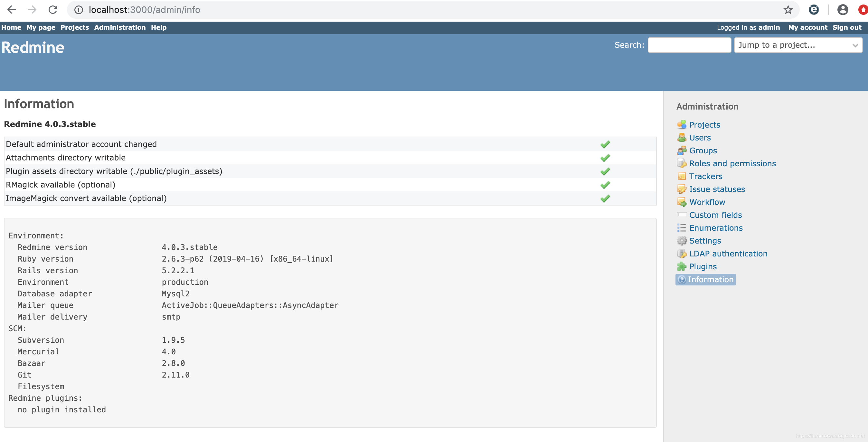Click the Ruby version value '2.6.3-p62'
Viewport: 868px width, 442px height.
point(183,259)
